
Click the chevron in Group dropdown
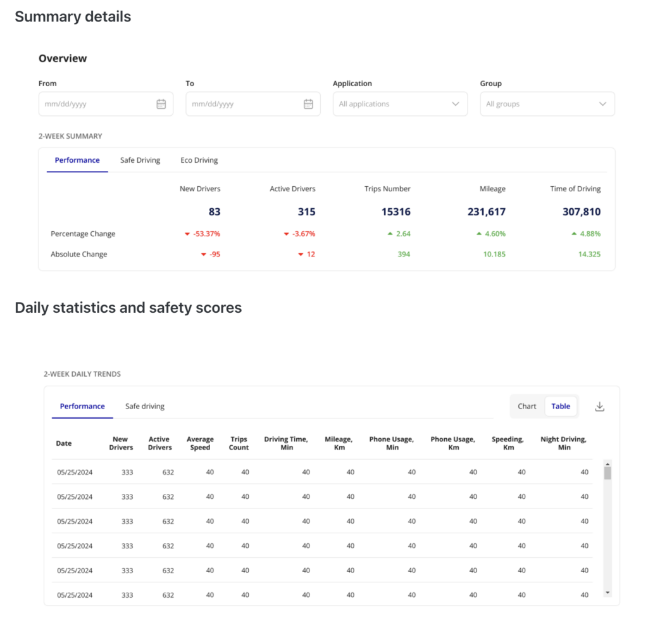[x=602, y=104]
